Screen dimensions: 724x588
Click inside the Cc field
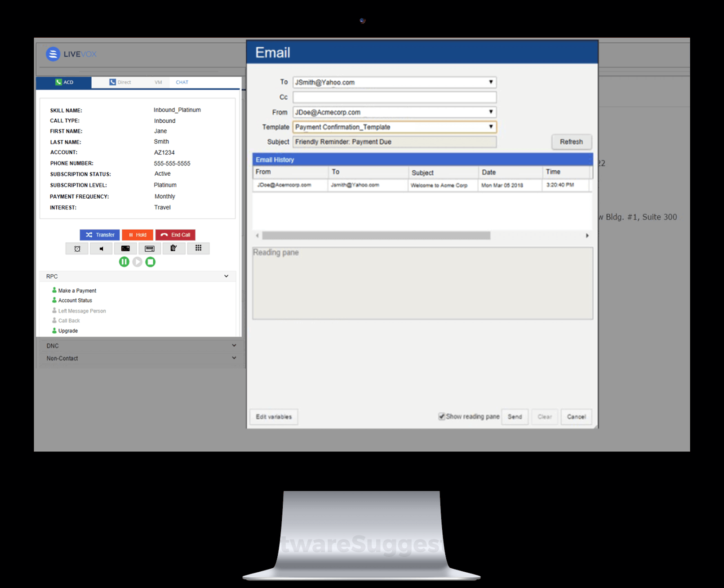pos(394,97)
